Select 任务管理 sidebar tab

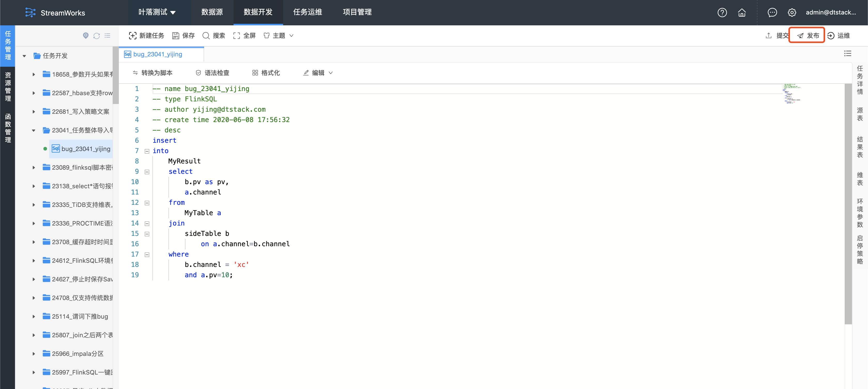click(x=8, y=46)
